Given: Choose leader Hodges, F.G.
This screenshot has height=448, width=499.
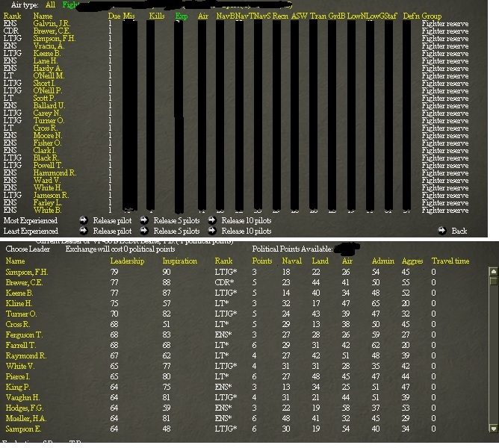Looking at the screenshot, I should click(25, 408).
